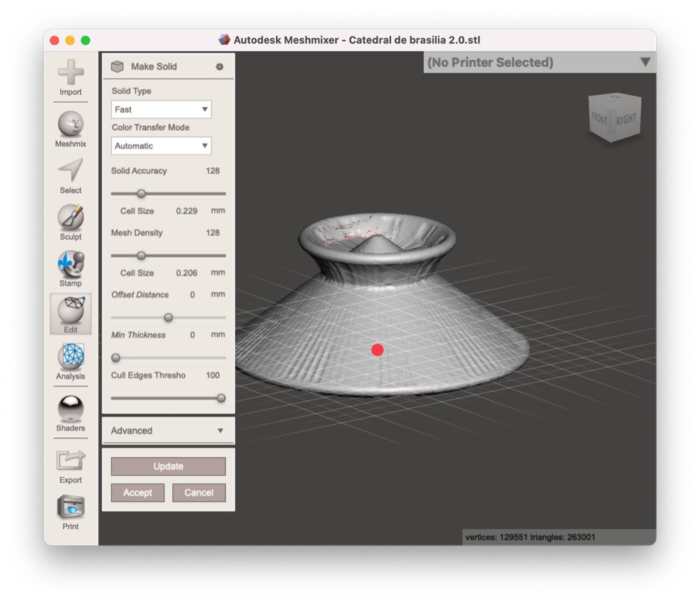Click the Offset Distance slider handle

pyautogui.click(x=168, y=318)
